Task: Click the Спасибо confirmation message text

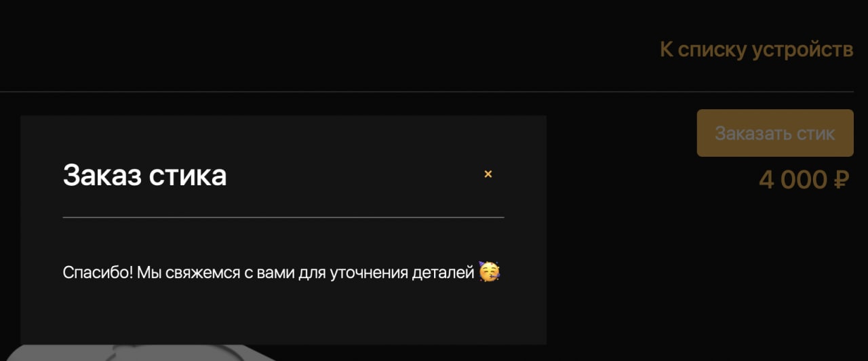Action: pyautogui.click(x=268, y=273)
